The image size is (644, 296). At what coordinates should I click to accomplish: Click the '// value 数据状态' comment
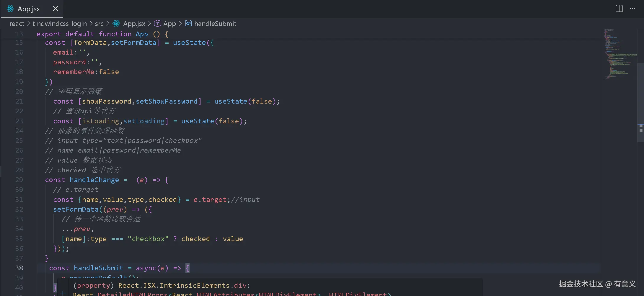pyautogui.click(x=79, y=160)
